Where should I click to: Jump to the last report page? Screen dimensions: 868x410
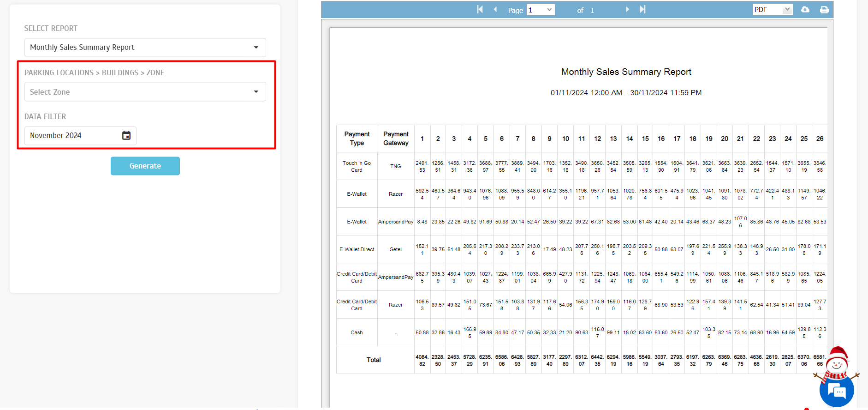pos(642,10)
